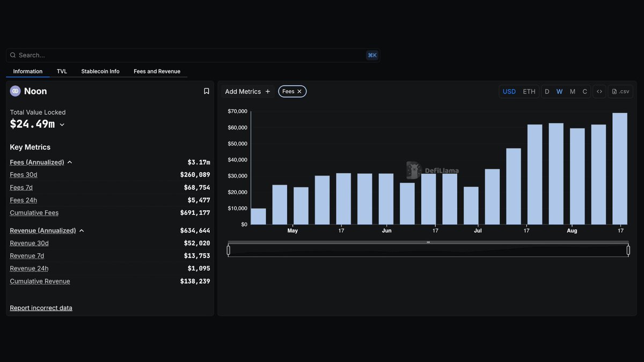Click the Cumulative Revenue label
Viewport: 644px width, 362px height.
coord(40,282)
